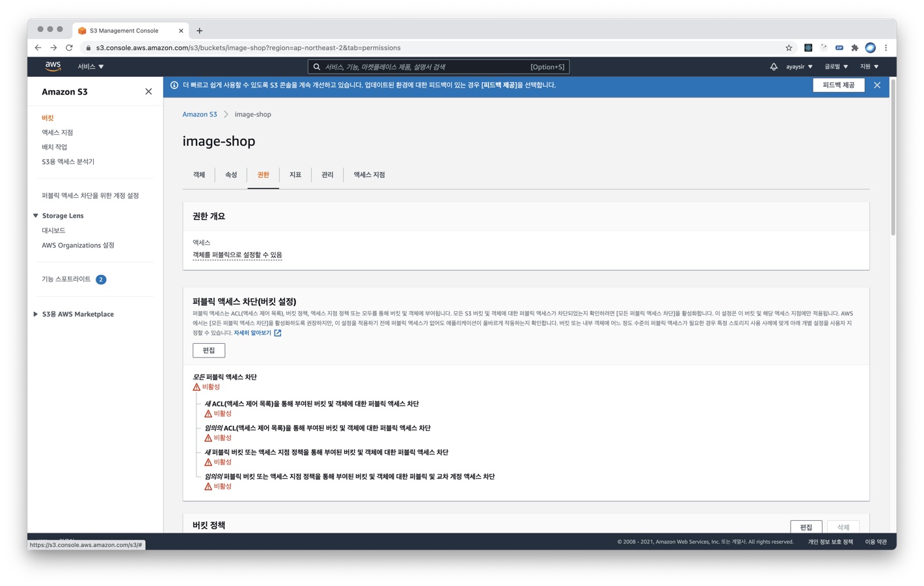Open the notifications bell icon
Viewport: 924px width, 586px height.
coord(773,66)
